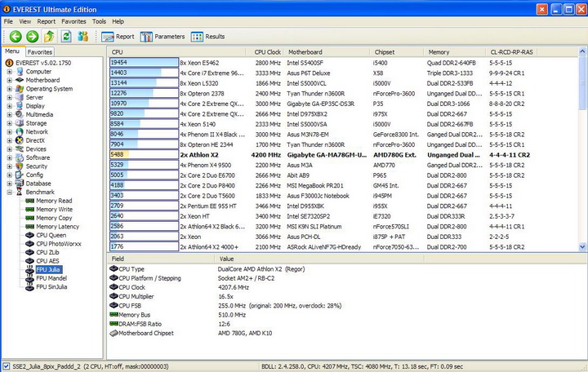This screenshot has width=588, height=372.
Task: Open the Results toolbar button
Action: pos(207,37)
